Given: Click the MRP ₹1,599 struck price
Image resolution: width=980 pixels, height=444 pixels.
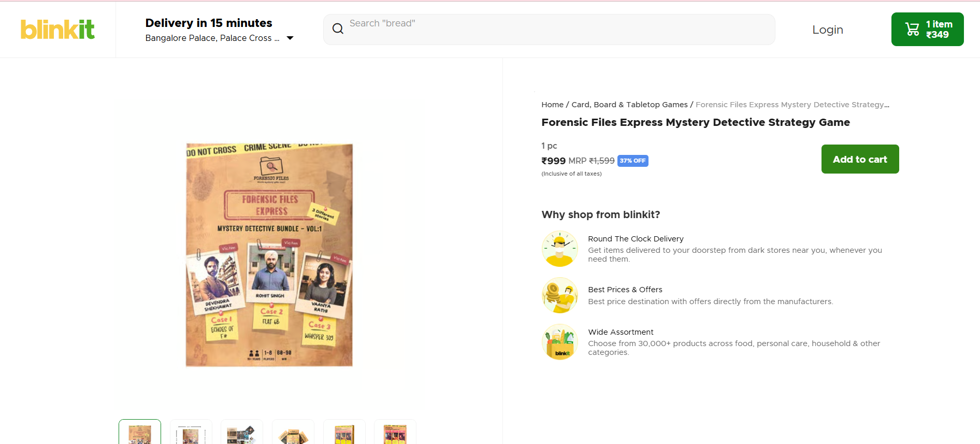Looking at the screenshot, I should 592,161.
